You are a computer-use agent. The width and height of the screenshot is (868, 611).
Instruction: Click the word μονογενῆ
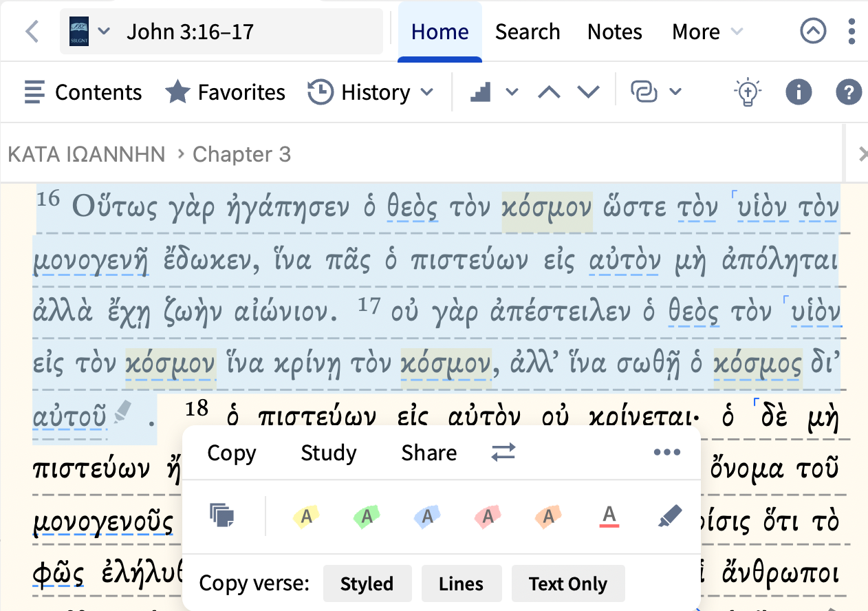tap(91, 261)
